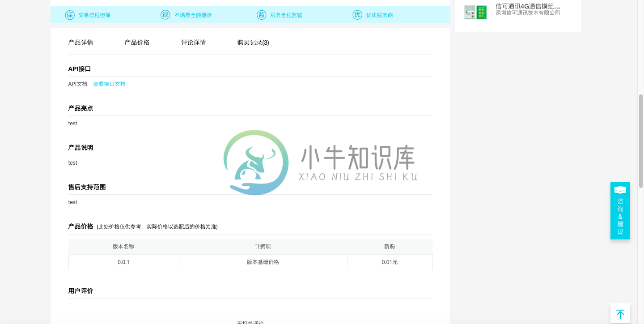Image resolution: width=644 pixels, height=324 pixels.
Task: Click the 0.0.1 version cell
Action: (x=124, y=262)
